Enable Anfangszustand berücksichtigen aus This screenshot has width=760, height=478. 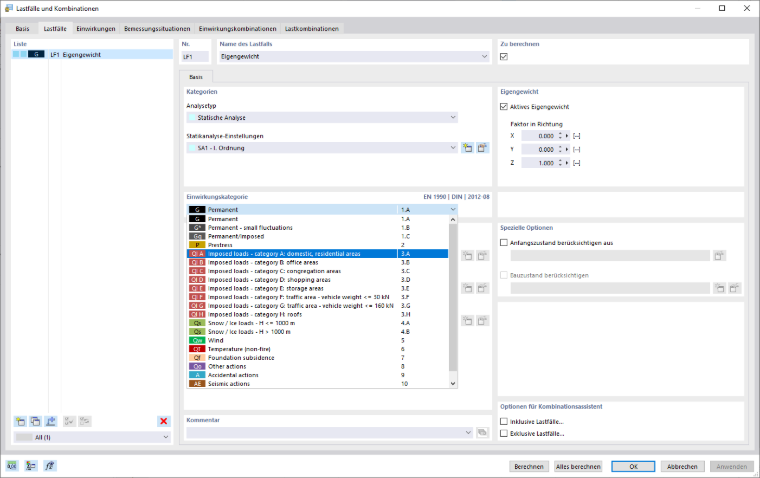pyautogui.click(x=504, y=242)
